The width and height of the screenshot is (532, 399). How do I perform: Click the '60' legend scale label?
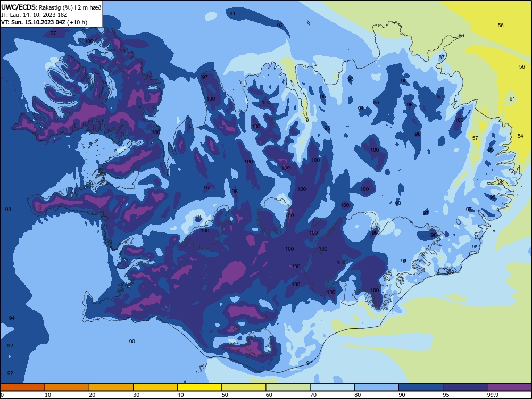269,395
